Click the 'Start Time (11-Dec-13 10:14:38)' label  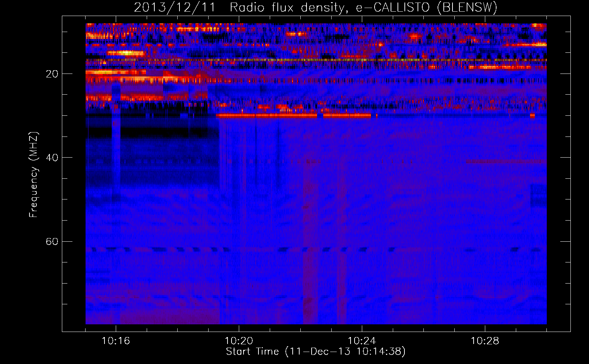(x=316, y=351)
